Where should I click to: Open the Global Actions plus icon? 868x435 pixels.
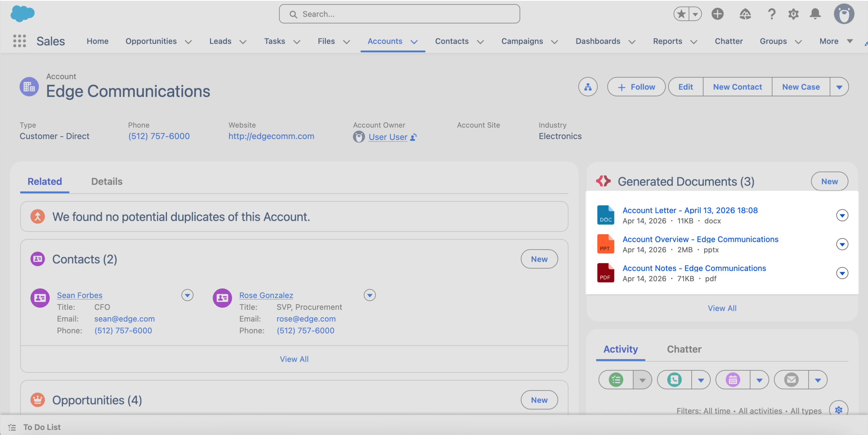(717, 14)
